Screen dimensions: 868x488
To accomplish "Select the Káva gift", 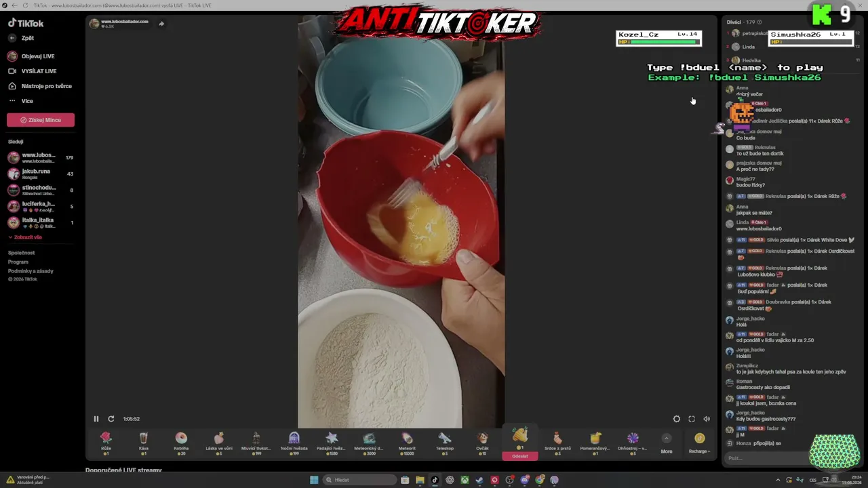I will pyautogui.click(x=144, y=443).
